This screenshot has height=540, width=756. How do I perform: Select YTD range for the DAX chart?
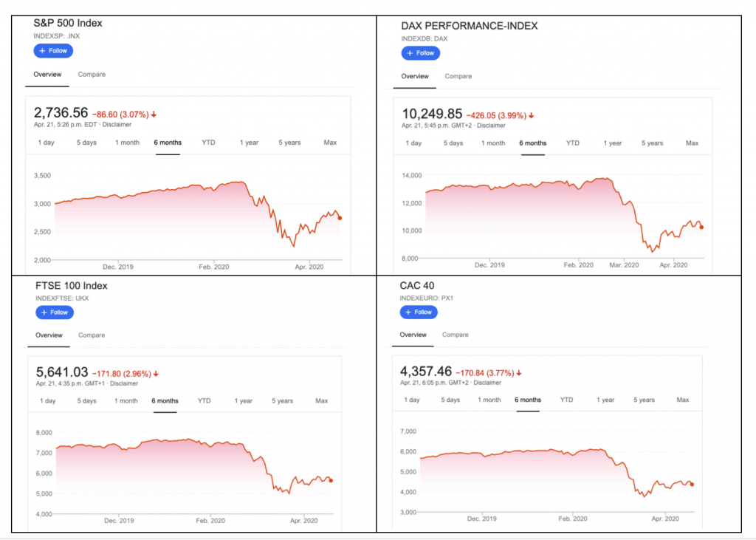tap(572, 143)
